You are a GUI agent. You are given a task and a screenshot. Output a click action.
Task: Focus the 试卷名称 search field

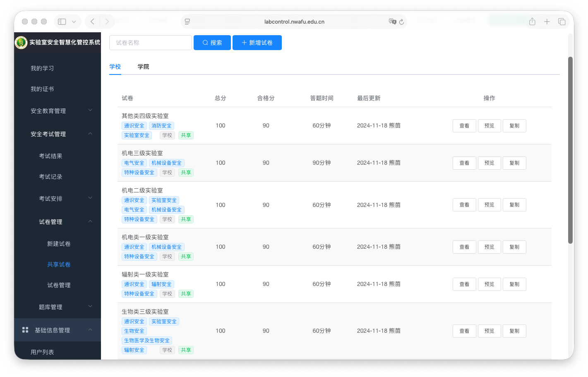click(151, 43)
